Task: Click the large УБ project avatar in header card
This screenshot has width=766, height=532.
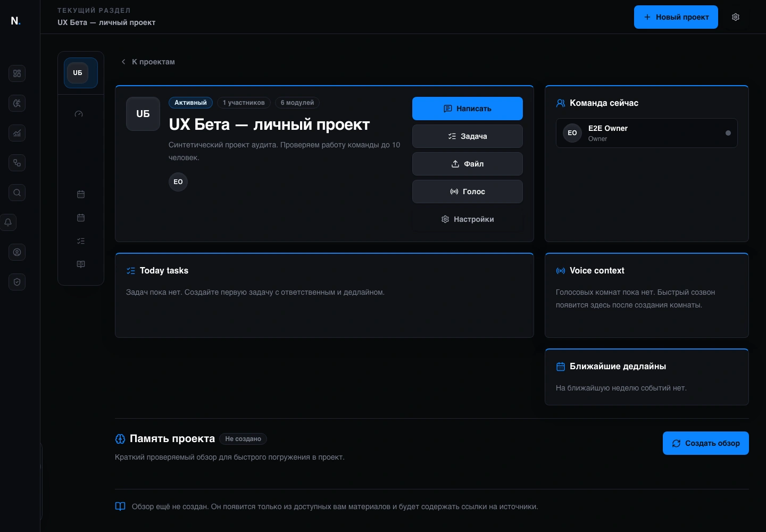Action: [x=143, y=114]
